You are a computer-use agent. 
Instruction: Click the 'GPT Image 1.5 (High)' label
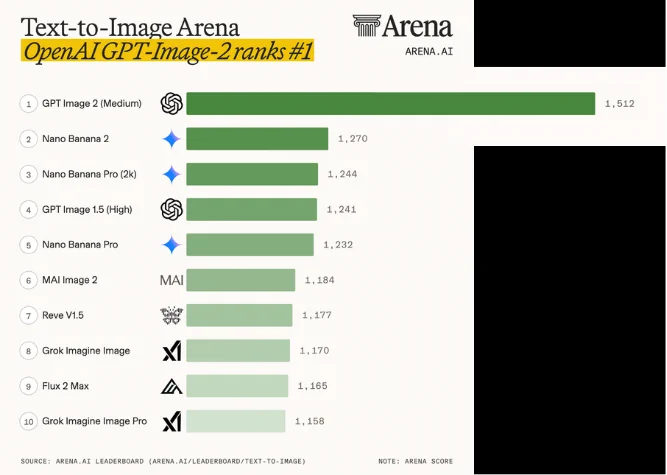(87, 209)
